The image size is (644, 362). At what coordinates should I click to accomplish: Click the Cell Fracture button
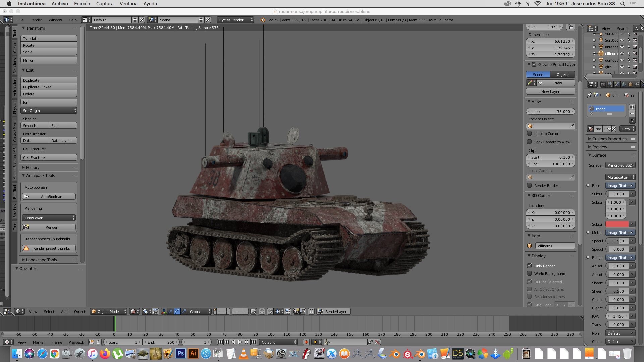click(49, 157)
